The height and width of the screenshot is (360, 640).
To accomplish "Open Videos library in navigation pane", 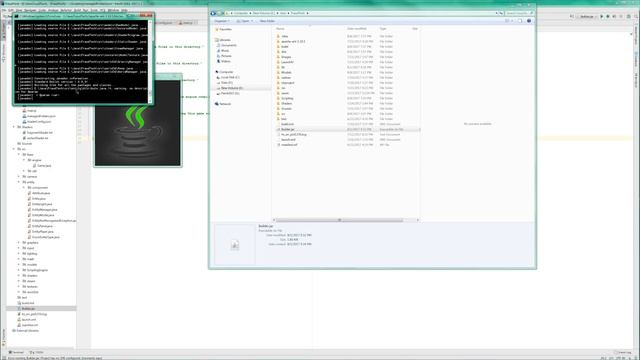I will click(x=226, y=61).
